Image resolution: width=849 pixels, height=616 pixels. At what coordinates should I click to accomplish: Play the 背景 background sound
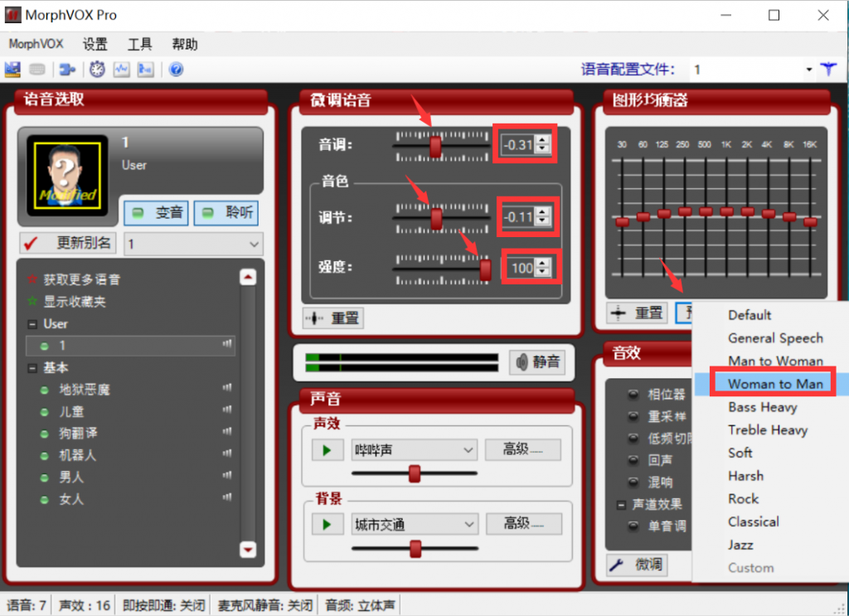coord(327,525)
